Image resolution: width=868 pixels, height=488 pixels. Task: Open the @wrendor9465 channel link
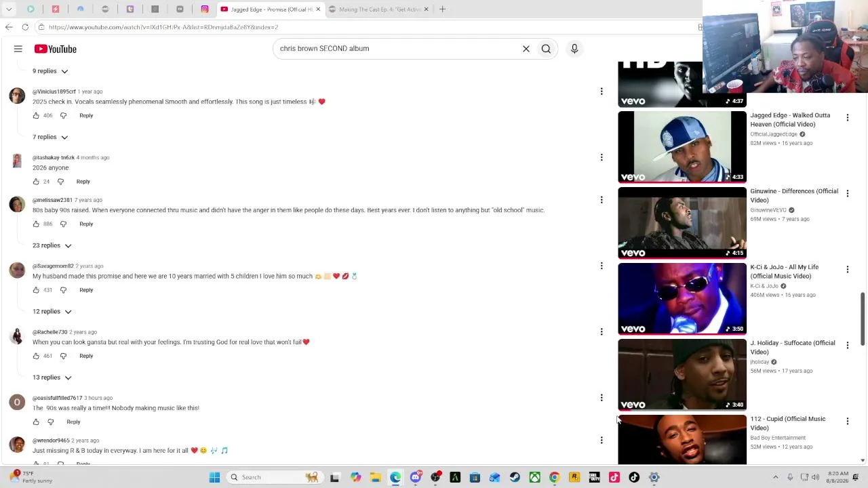click(51, 441)
